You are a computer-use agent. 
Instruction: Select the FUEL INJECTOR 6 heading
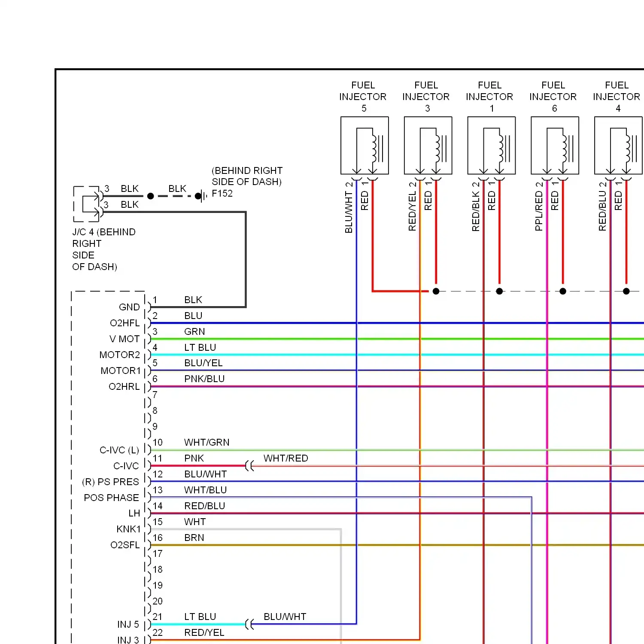pyautogui.click(x=553, y=97)
